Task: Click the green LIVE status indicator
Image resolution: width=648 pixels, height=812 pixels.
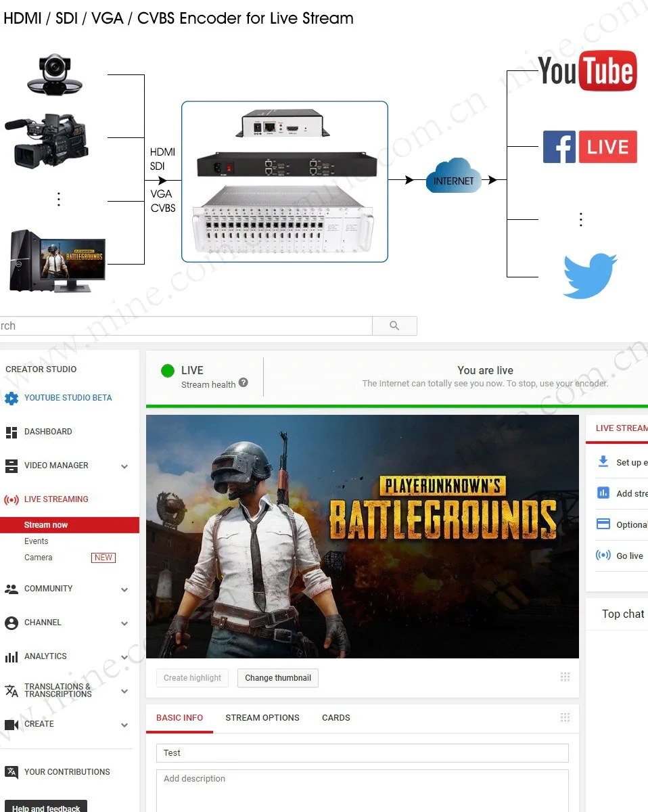Action: (168, 370)
